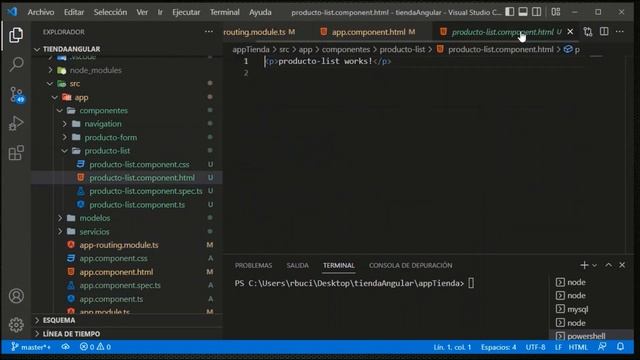Screen dimensions: 640x360
Task: Open errors and warnings count in status bar
Action: (96, 347)
